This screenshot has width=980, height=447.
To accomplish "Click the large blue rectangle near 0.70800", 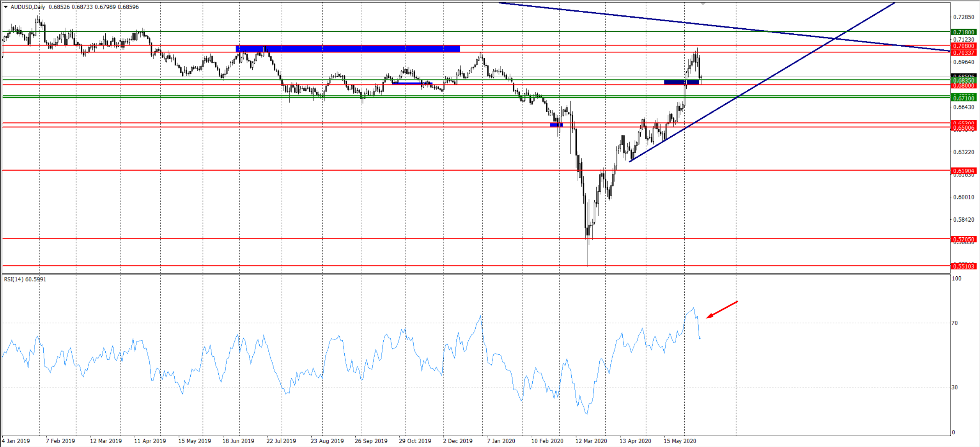I will [347, 49].
